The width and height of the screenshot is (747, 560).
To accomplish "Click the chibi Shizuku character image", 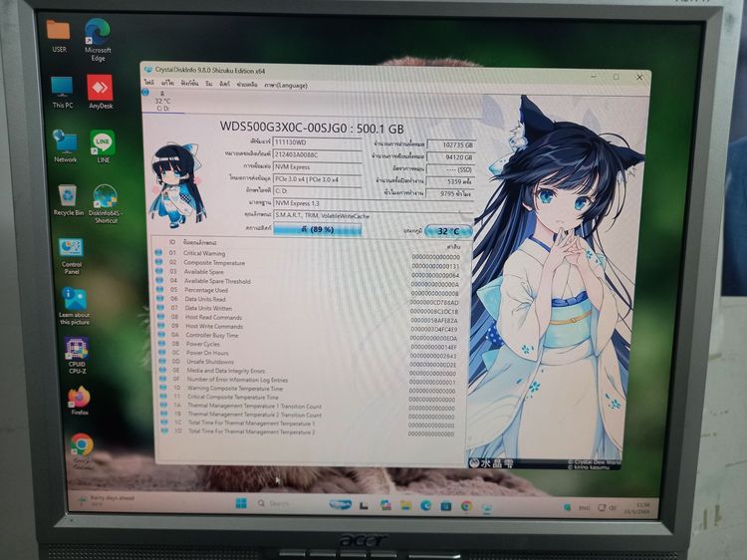I will 177,184.
